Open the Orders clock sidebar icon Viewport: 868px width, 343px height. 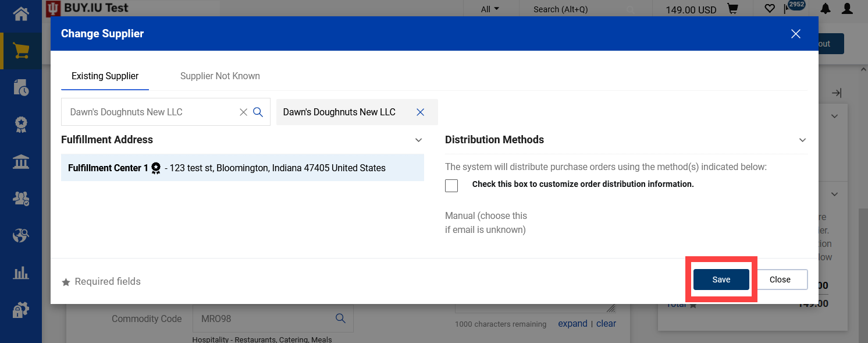pyautogui.click(x=21, y=87)
